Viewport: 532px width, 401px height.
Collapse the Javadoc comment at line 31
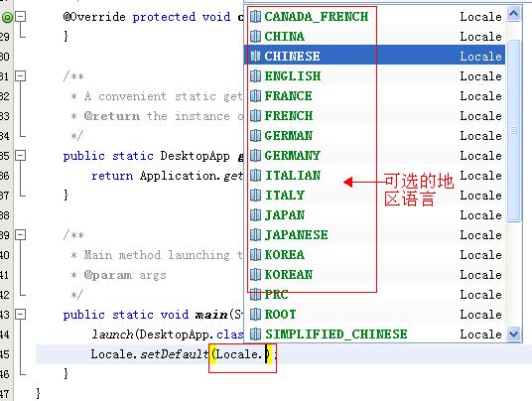[21, 75]
